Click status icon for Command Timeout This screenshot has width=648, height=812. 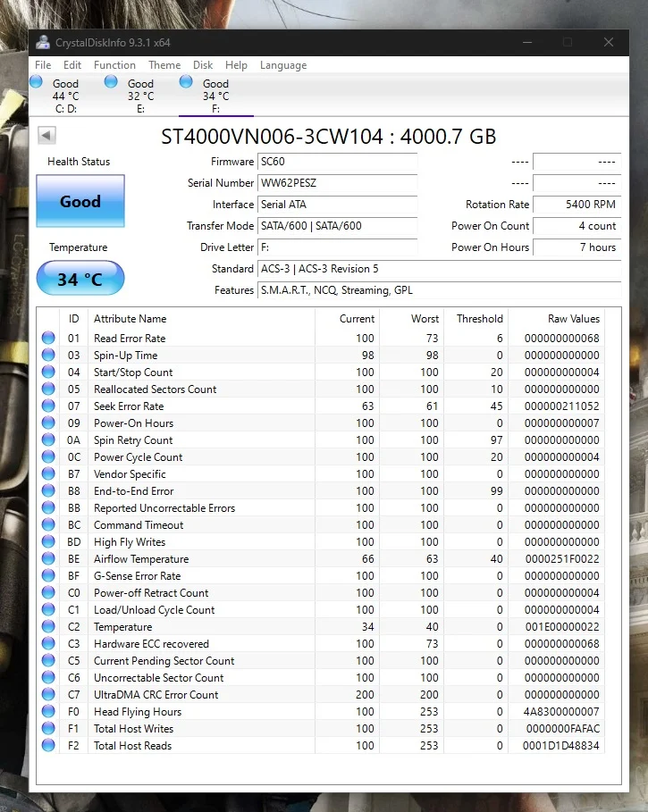tap(48, 524)
